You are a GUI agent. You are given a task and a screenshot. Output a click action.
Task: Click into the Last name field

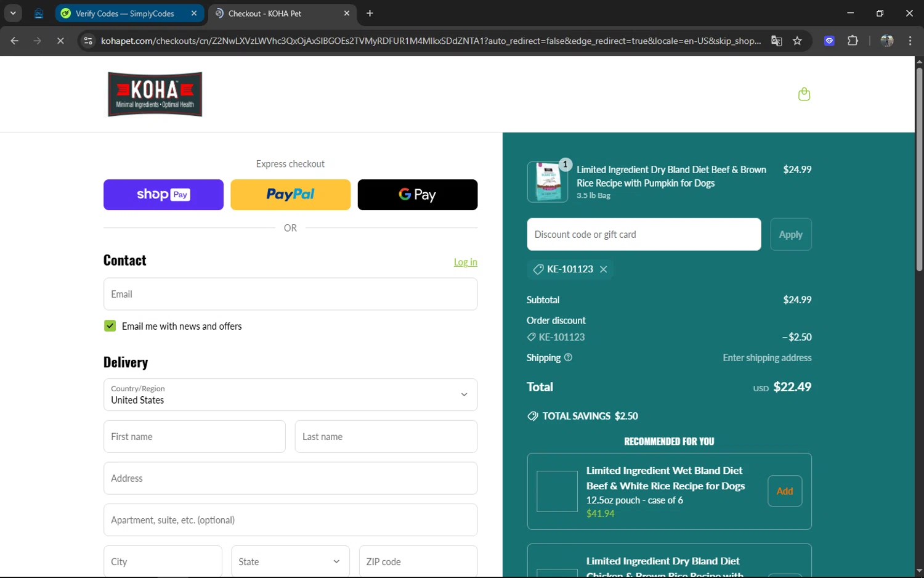point(386,436)
